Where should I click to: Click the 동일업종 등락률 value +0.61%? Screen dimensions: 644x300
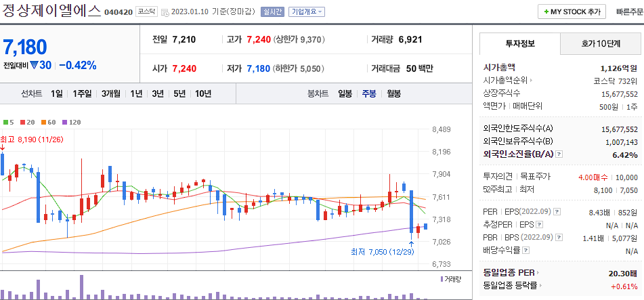click(624, 286)
